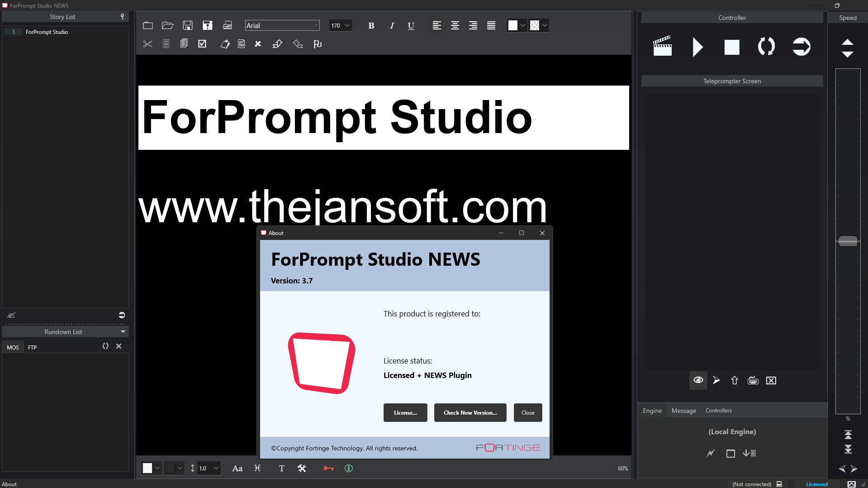Open a script file with the open-folder icon
The image size is (868, 488).
pos(168,25)
